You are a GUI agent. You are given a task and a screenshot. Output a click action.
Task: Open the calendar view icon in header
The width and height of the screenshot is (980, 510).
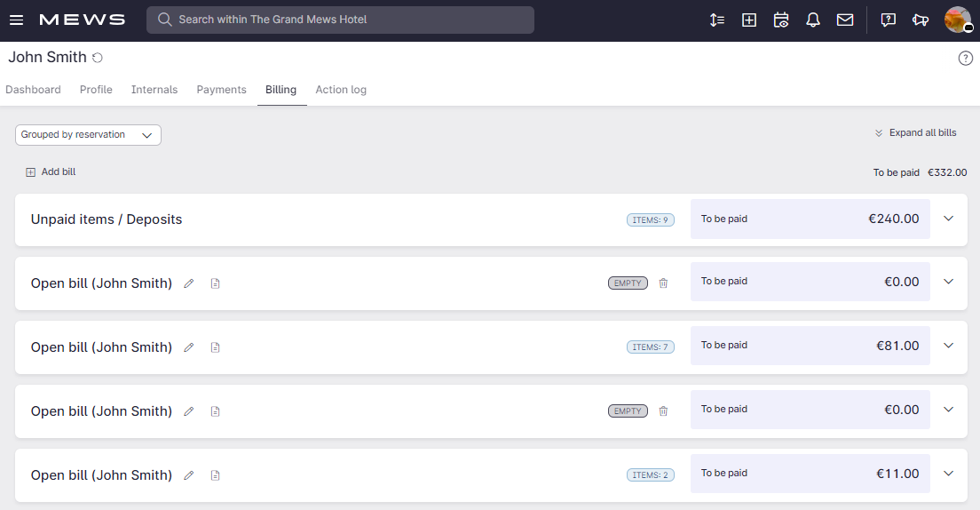780,20
